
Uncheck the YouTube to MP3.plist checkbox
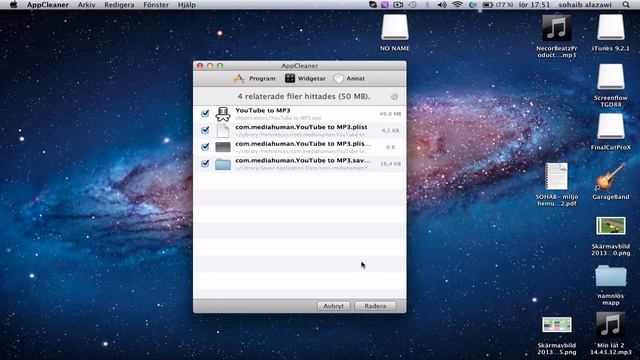205,130
